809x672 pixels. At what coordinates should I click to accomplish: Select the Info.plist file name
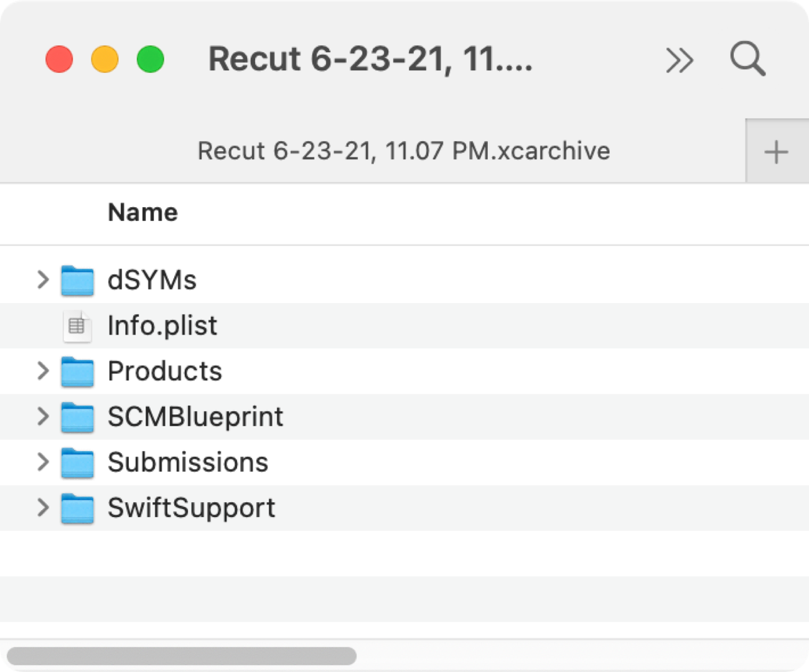click(162, 325)
